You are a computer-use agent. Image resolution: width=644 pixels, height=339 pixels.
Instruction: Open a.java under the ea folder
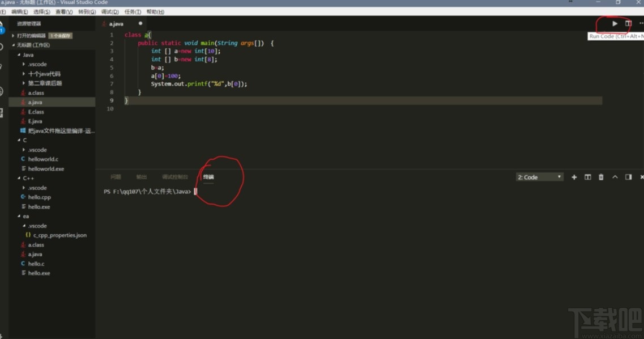click(35, 255)
